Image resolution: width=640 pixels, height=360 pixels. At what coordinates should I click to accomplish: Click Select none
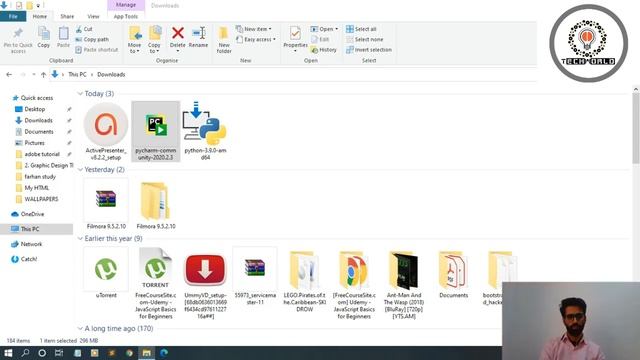pos(364,40)
